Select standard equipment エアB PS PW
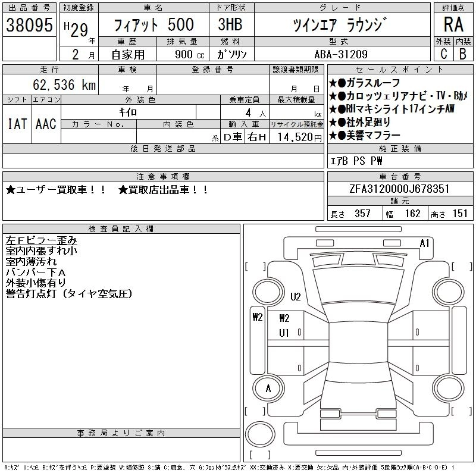This screenshot has width=476, height=476. click(x=356, y=161)
